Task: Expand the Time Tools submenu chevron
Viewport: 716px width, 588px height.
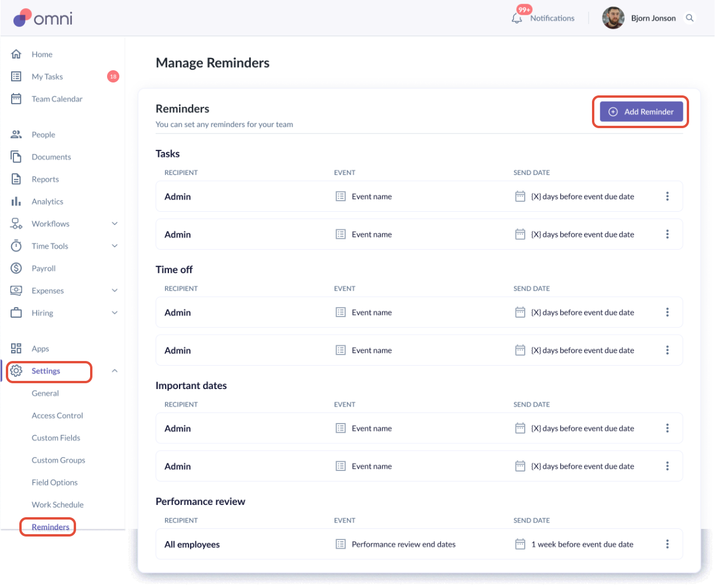Action: [115, 246]
